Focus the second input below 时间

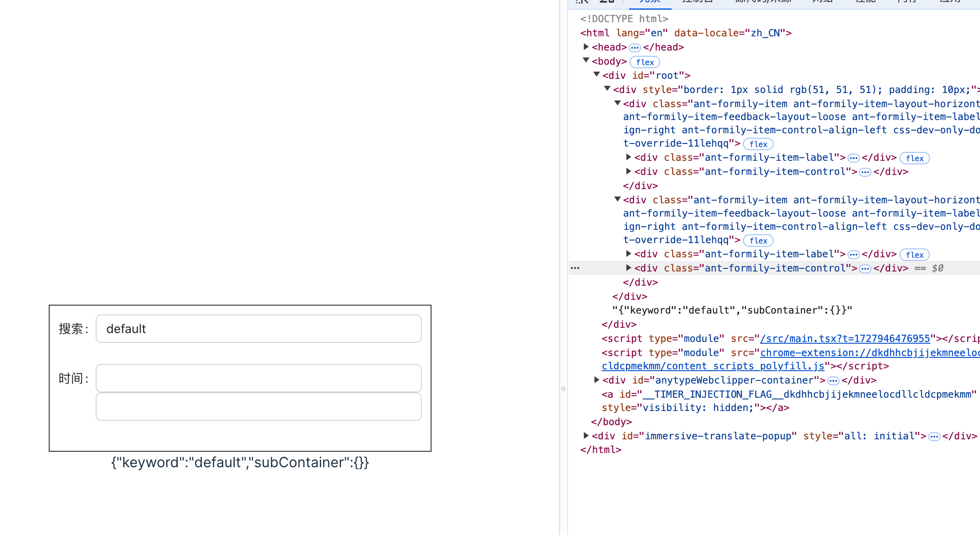[259, 407]
